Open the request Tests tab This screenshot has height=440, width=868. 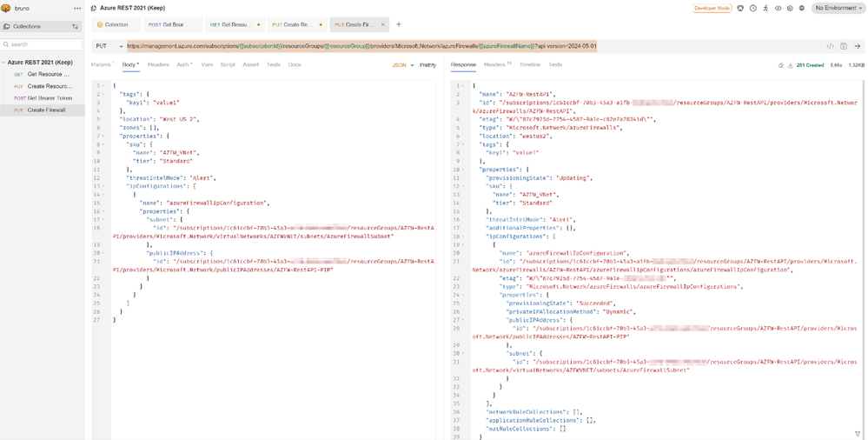pyautogui.click(x=274, y=65)
